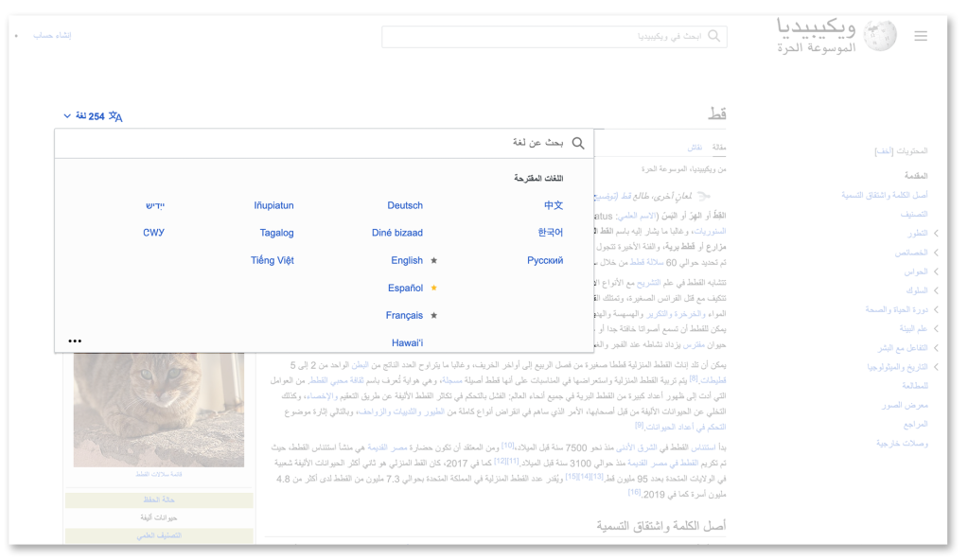
Task: Go to المقدمة in contents sidebar
Action: click(916, 175)
